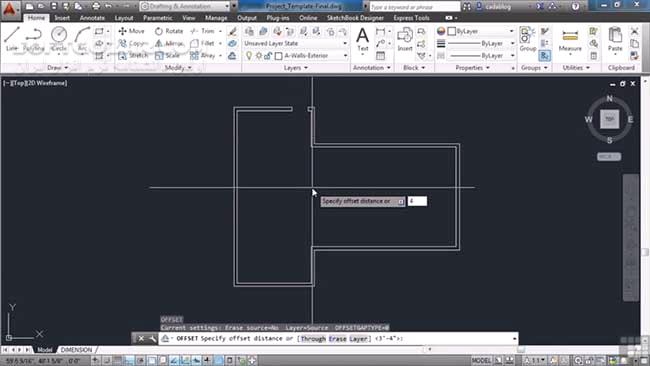The width and height of the screenshot is (650, 366).
Task: Expand the Annotation panel
Action: [371, 68]
